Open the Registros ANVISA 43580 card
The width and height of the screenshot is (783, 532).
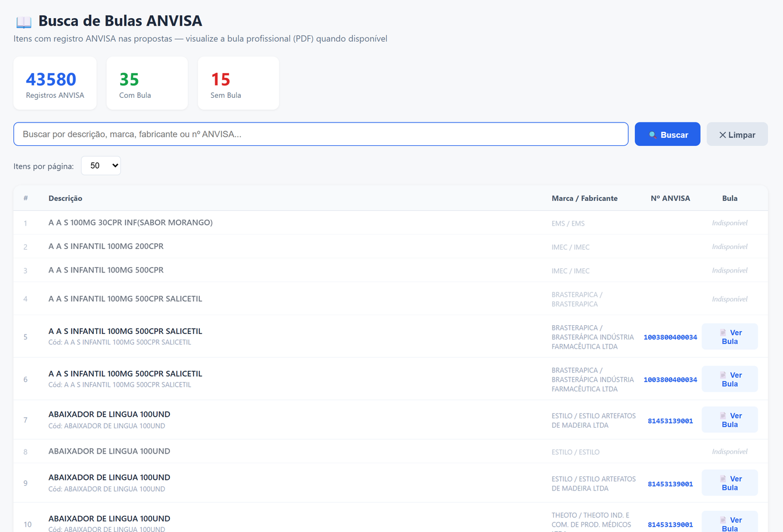click(x=55, y=83)
